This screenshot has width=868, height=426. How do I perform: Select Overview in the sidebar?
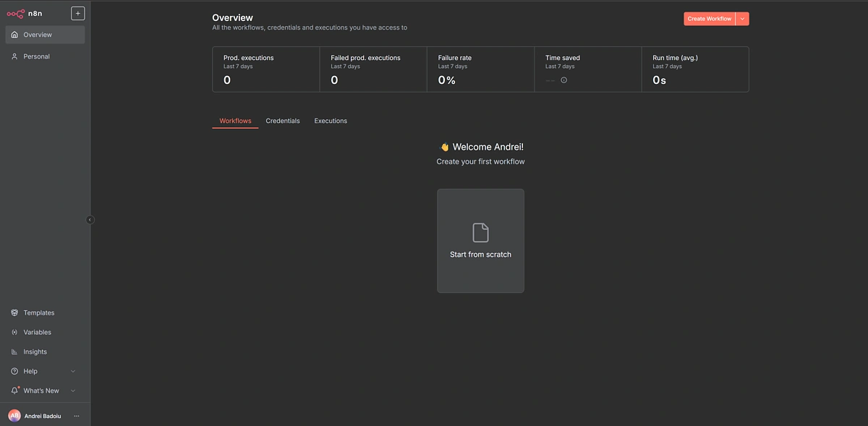38,35
